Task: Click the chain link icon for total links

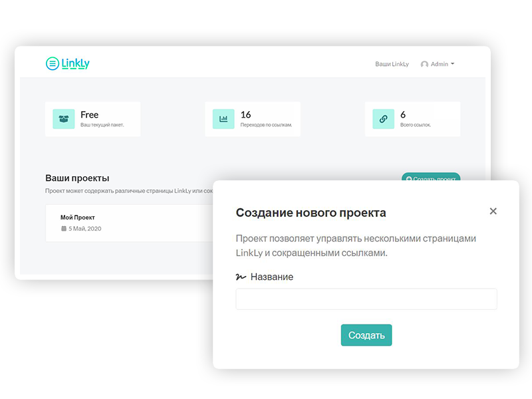Action: point(383,119)
